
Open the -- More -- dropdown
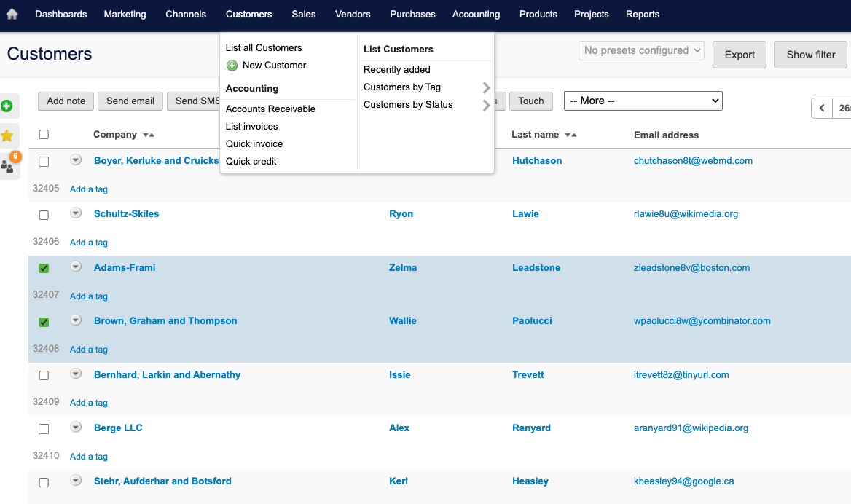[643, 101]
